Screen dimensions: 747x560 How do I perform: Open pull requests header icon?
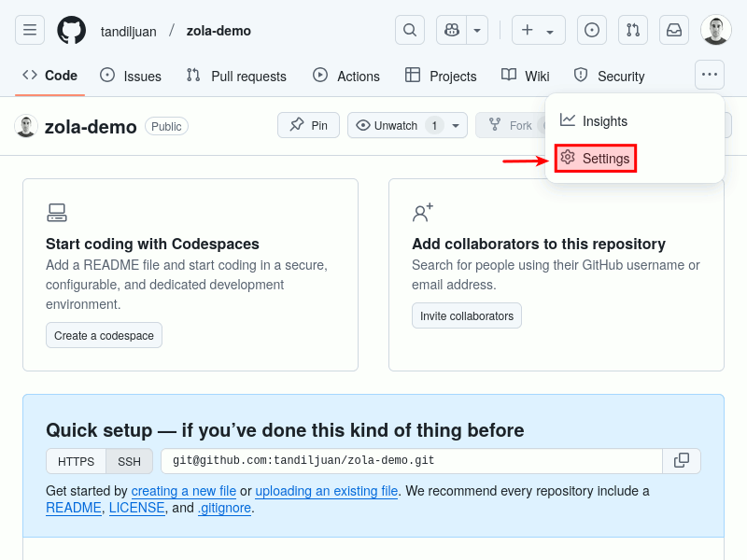(x=633, y=30)
